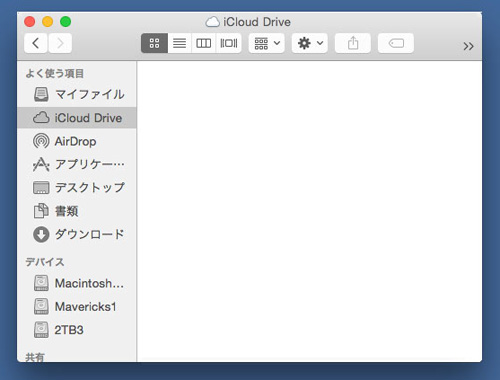
Task: Click the cloud icon beside iCloud Drive
Action: (x=41, y=118)
